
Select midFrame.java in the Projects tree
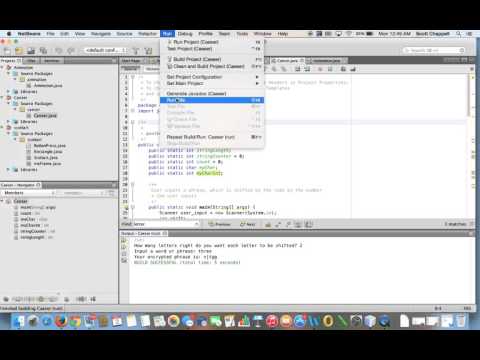(x=47, y=164)
